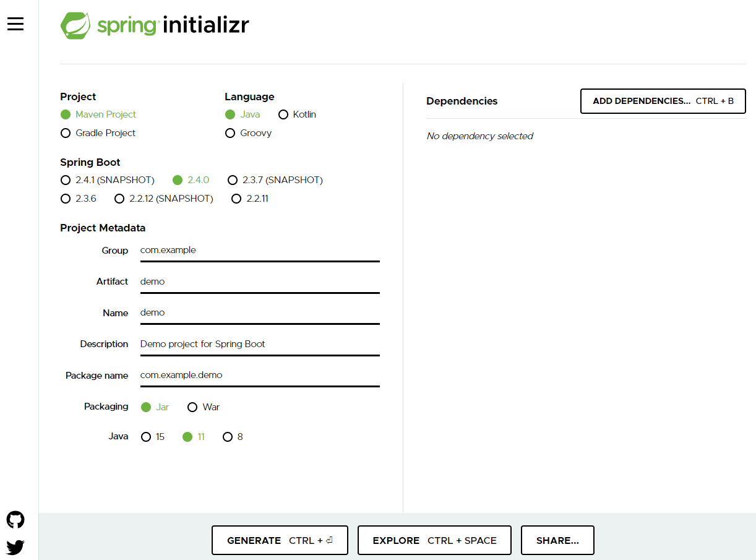756x560 pixels.
Task: Click the Spring Initializr logo
Action: point(155,25)
